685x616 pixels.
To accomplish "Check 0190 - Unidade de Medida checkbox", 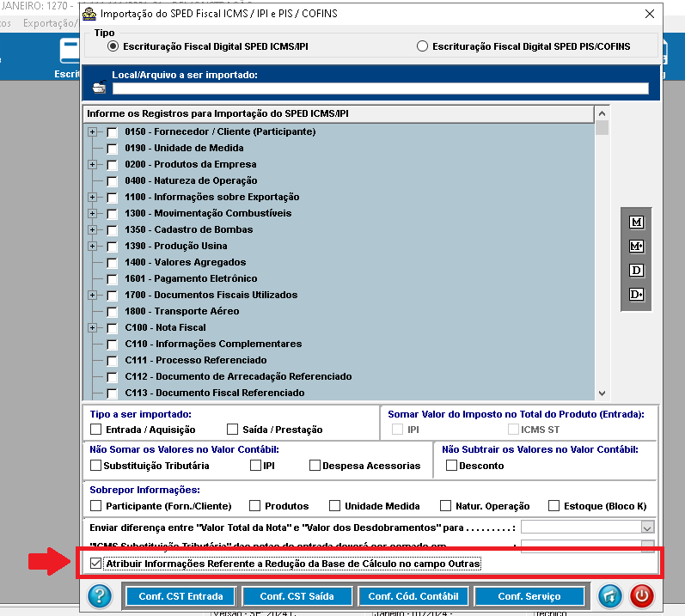I will (x=113, y=149).
